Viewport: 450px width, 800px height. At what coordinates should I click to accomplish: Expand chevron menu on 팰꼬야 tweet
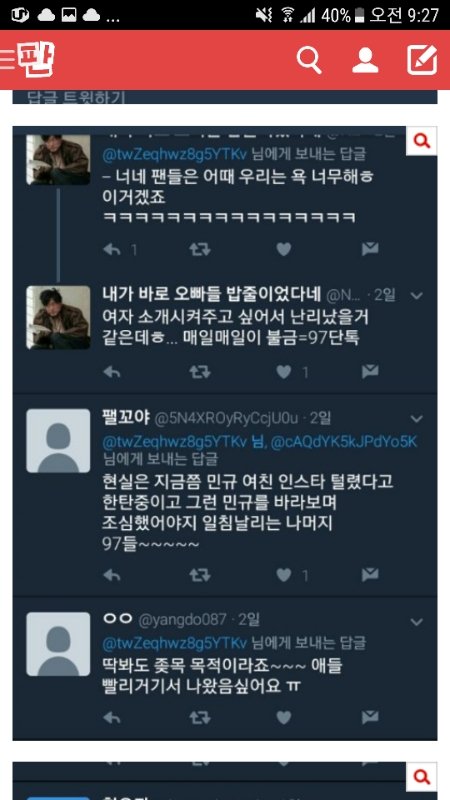tap(417, 419)
